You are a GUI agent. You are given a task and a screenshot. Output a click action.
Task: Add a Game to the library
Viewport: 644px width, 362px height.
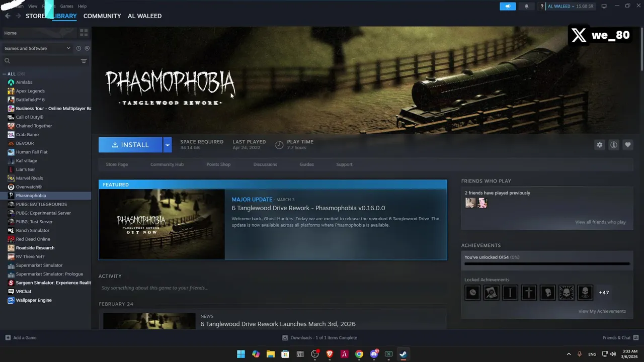[21, 338]
